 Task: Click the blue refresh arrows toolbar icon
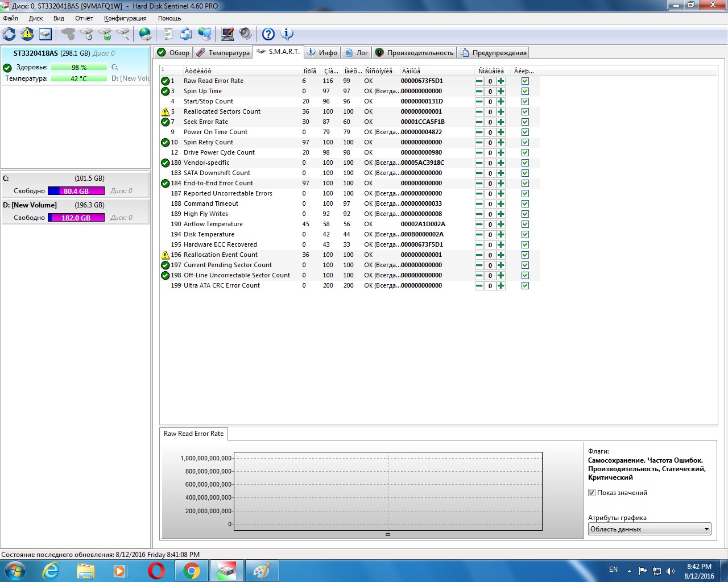(10, 34)
